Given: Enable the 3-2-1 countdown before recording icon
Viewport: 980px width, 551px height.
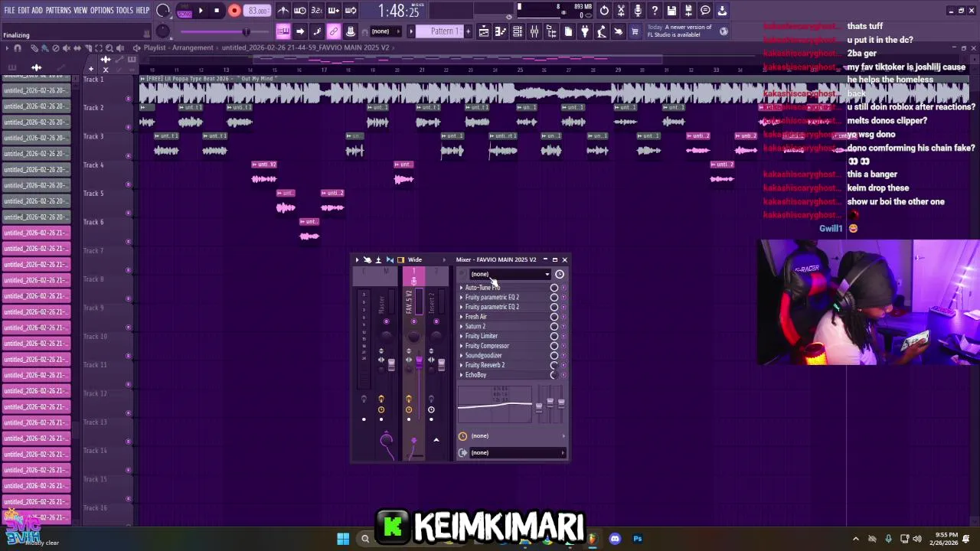Looking at the screenshot, I should coord(317,11).
